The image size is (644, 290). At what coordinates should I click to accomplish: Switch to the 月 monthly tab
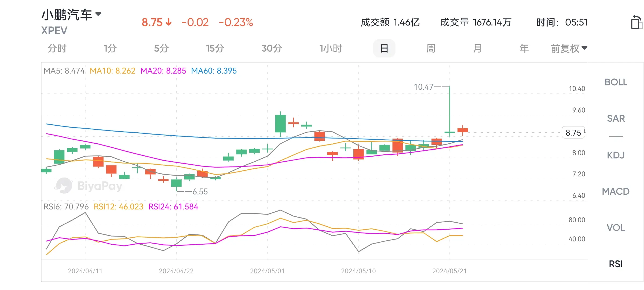click(x=477, y=49)
